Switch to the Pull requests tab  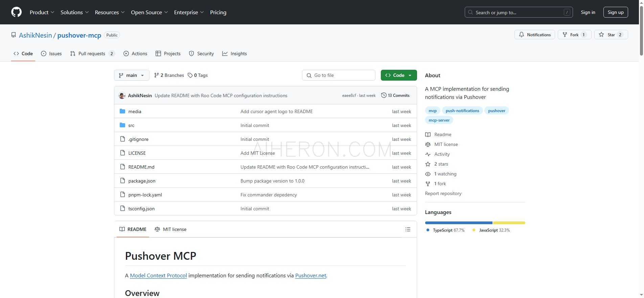tap(93, 54)
